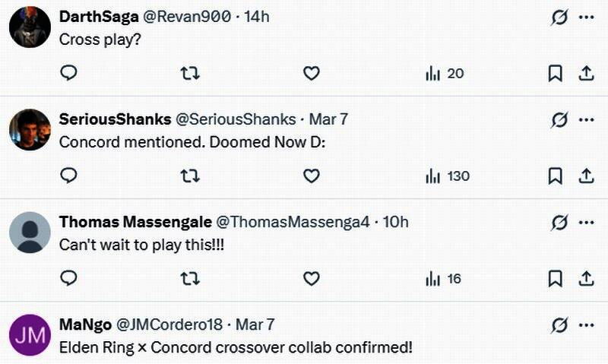This screenshot has height=364, width=608.
Task: View analytics showing 130 views
Action: 448,176
